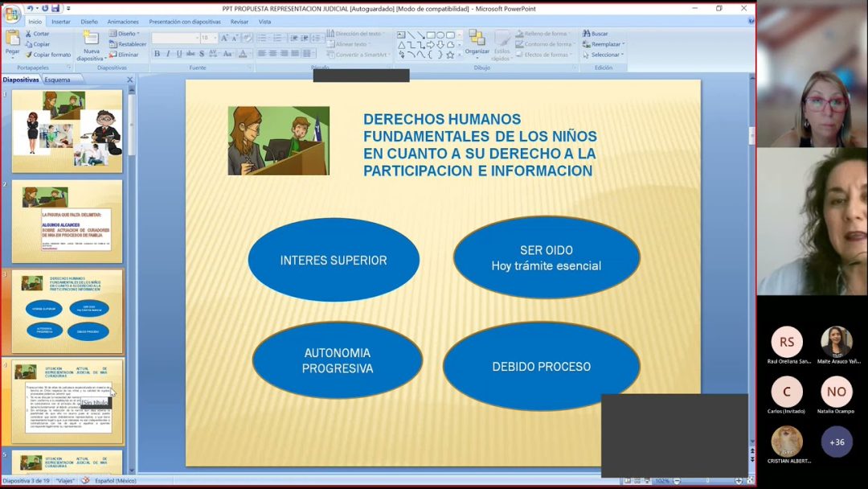
Task: Toggle text shadow S button
Action: point(202,54)
